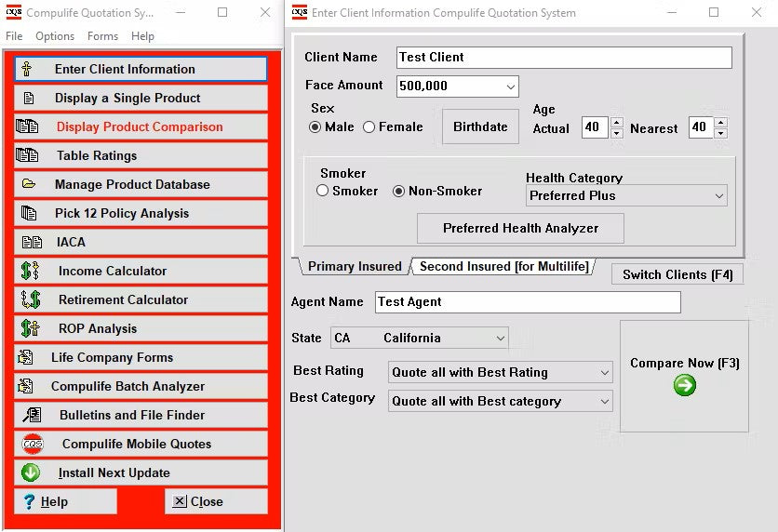
Task: Click the Switch Clients (F4) button
Action: pos(677,274)
